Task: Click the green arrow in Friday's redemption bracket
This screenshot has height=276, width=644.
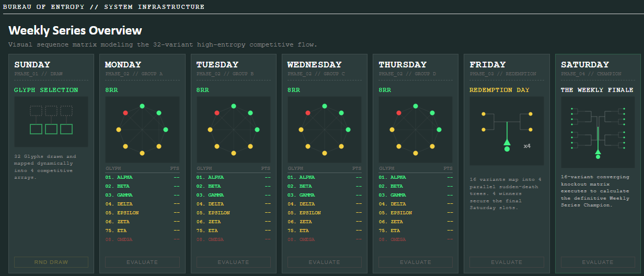Action: [507, 142]
